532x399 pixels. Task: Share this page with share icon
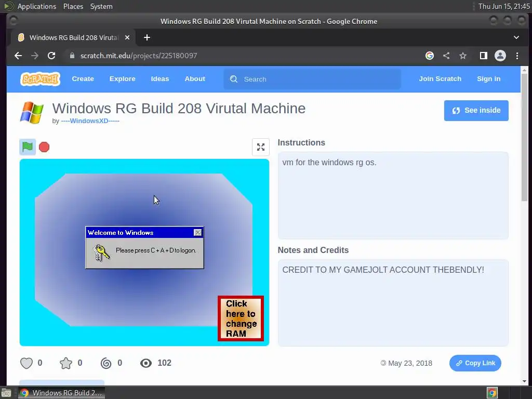pyautogui.click(x=446, y=56)
